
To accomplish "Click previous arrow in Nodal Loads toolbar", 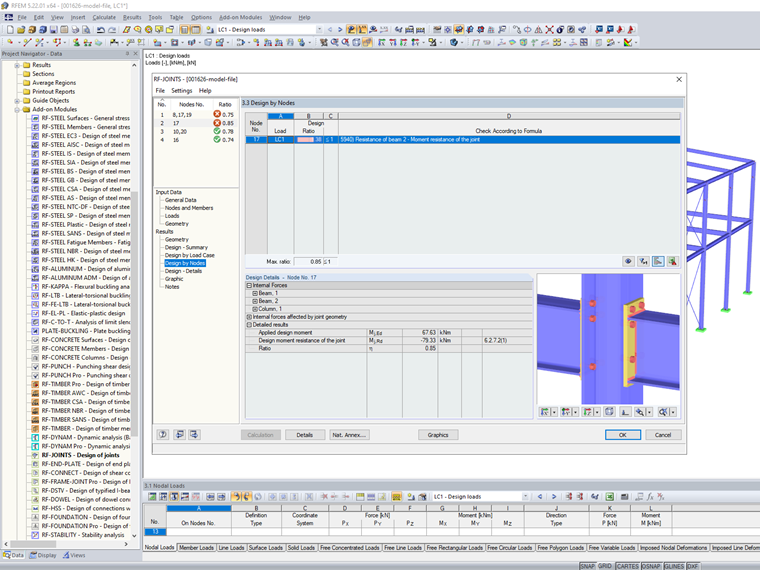I will coord(540,497).
